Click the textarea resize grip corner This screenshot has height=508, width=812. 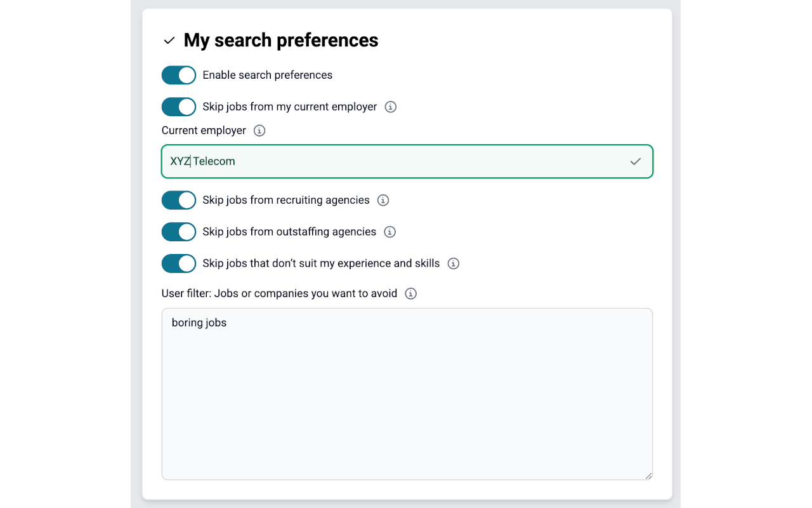648,476
